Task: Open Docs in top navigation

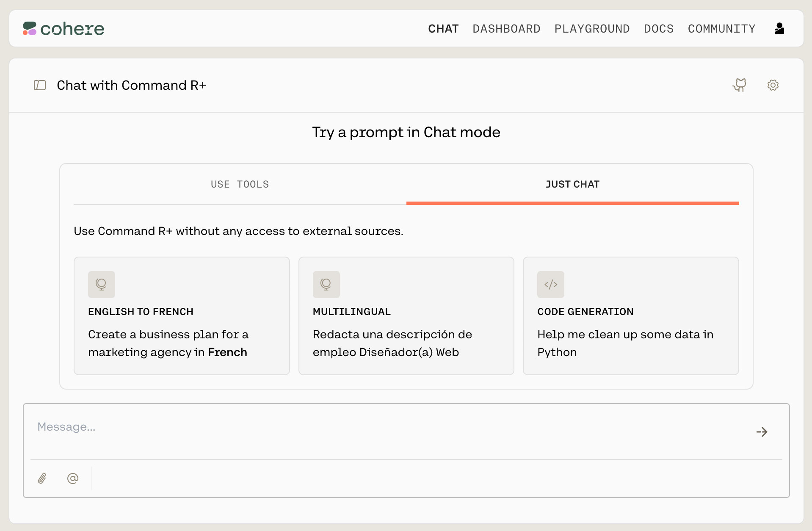Action: (x=659, y=29)
